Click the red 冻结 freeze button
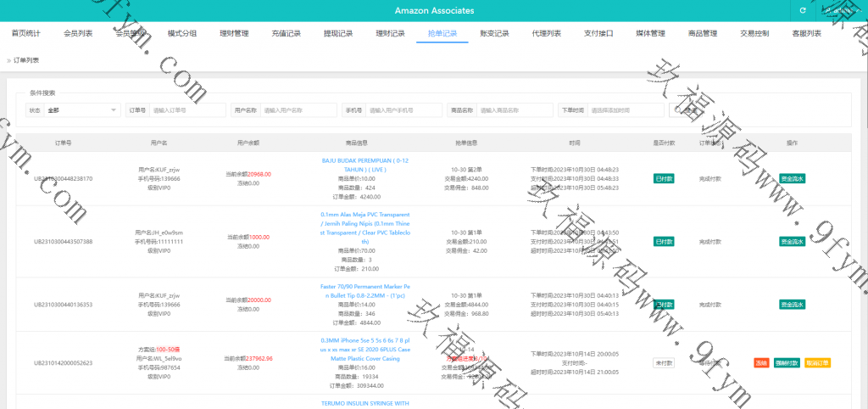The image size is (868, 409). [x=760, y=363]
